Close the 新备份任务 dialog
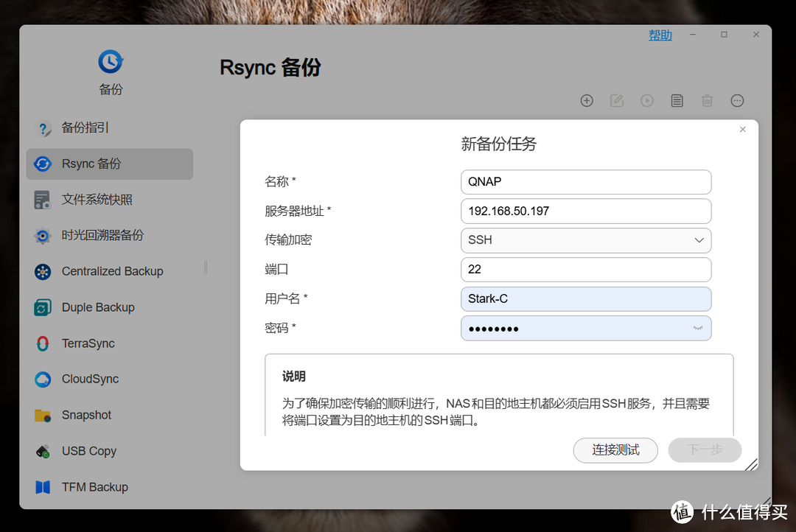The image size is (796, 532). (742, 130)
